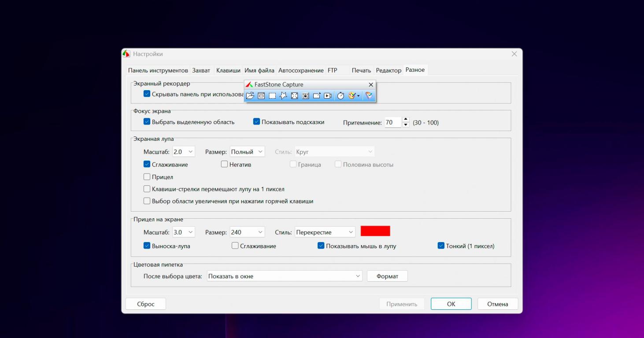
Task: Open the Стиль dropdown showing Перекрестие
Action: 325,232
